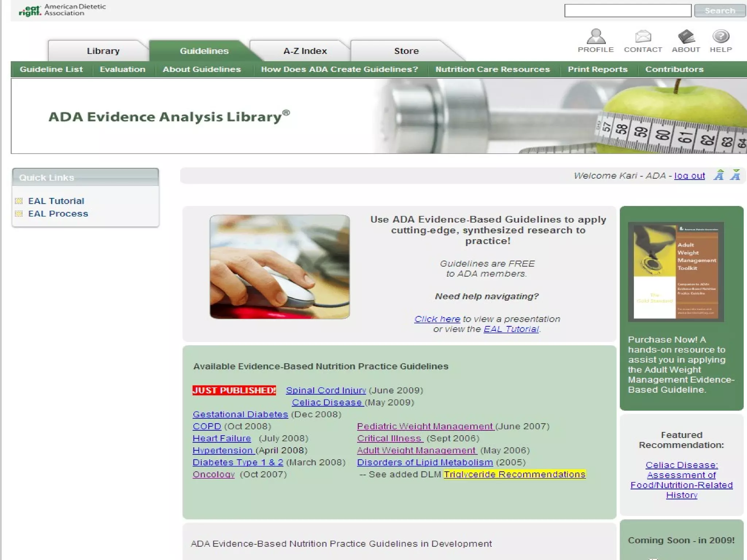Open Guideline List menu item

coord(51,69)
